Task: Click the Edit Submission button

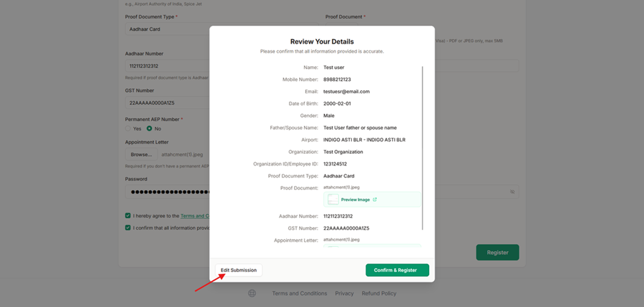Action: point(239,270)
